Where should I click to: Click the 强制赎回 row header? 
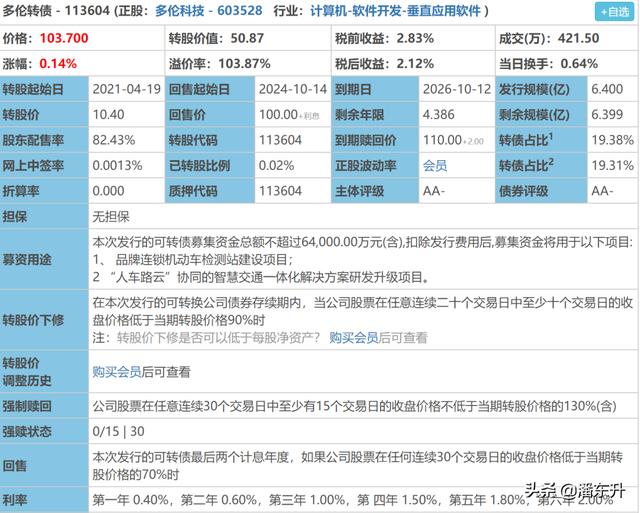click(x=44, y=406)
